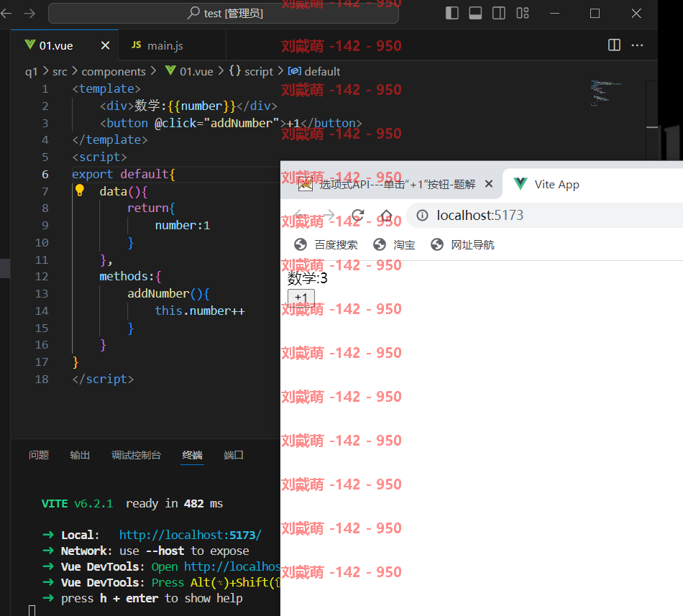
Task: Click the +1 button on the page
Action: point(301,298)
